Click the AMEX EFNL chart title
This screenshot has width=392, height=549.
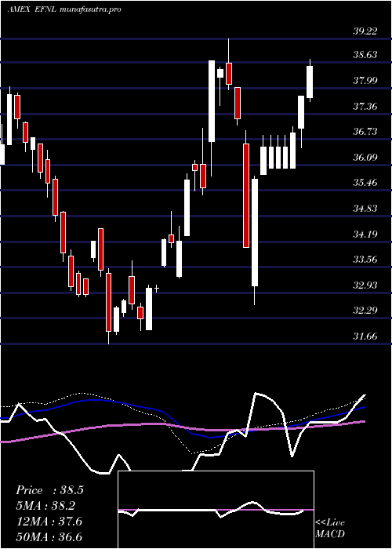pos(64,9)
